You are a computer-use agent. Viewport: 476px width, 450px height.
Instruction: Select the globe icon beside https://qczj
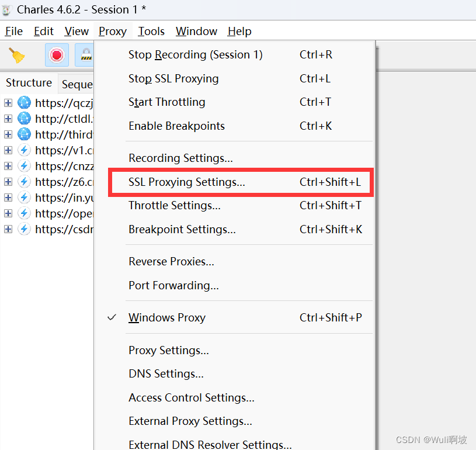[25, 103]
